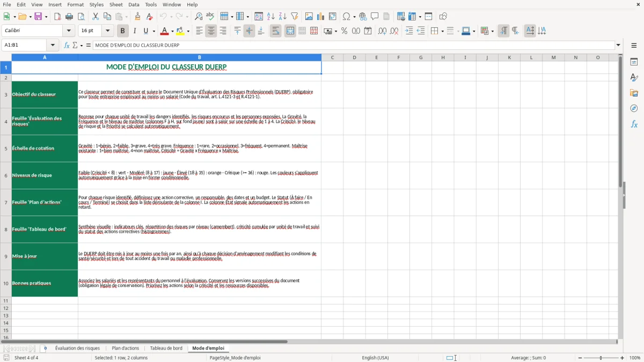644x362 pixels.
Task: Switch to Plan d'actions sheet tab
Action: (x=126, y=348)
